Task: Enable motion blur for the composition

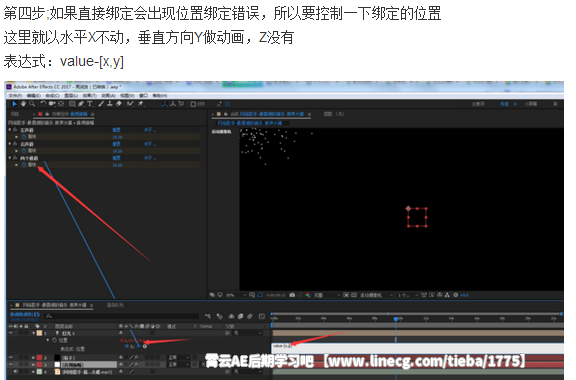Action: pyautogui.click(x=249, y=316)
